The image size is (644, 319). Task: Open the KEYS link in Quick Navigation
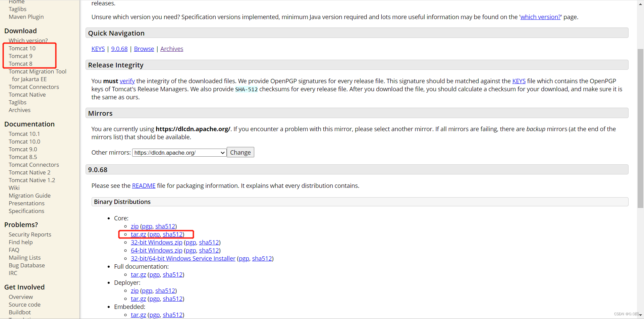[x=98, y=49]
